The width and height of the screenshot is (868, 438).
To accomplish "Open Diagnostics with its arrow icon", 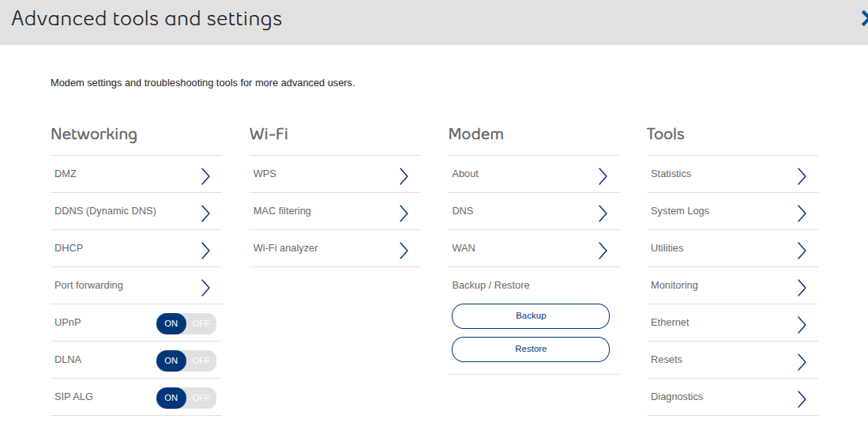I will click(802, 398).
